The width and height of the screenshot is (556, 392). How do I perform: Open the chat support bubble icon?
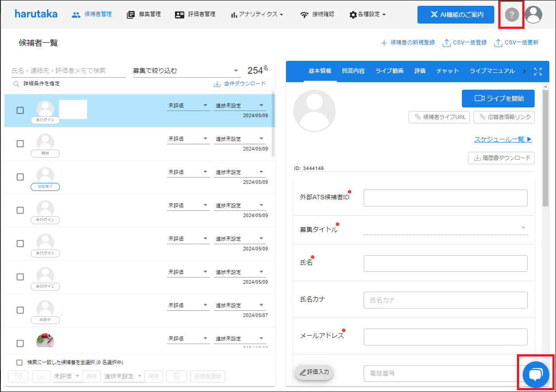[x=536, y=374]
